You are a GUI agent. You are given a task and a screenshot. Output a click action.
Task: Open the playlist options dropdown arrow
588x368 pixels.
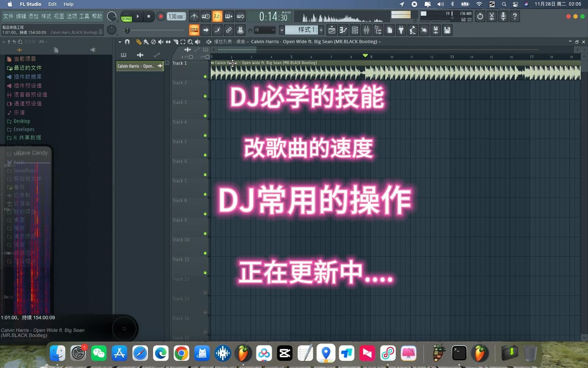pos(120,42)
